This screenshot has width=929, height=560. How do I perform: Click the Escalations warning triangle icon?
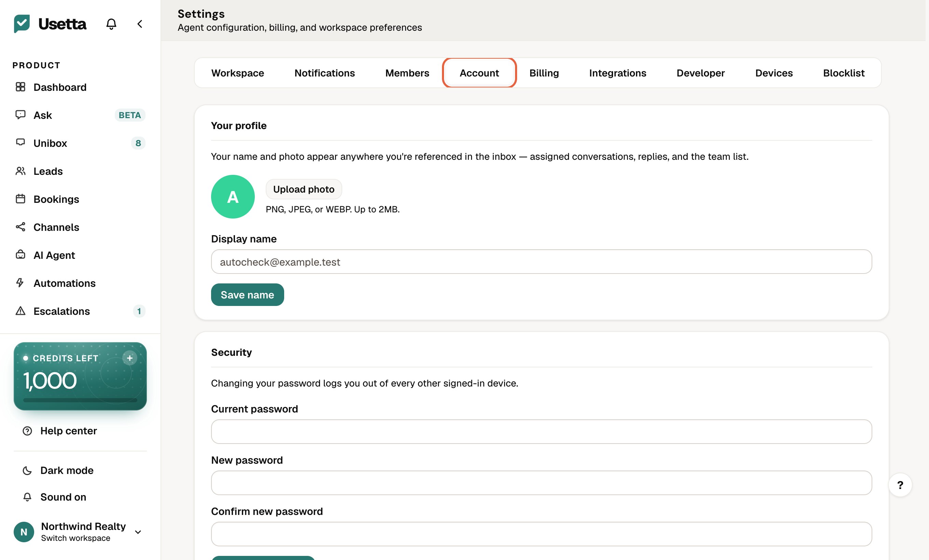tap(20, 311)
